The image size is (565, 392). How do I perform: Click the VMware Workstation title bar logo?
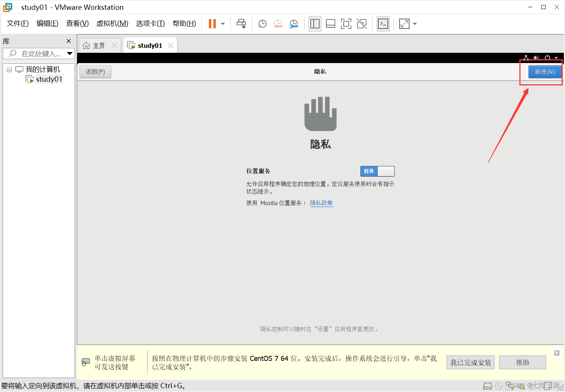tap(8, 7)
